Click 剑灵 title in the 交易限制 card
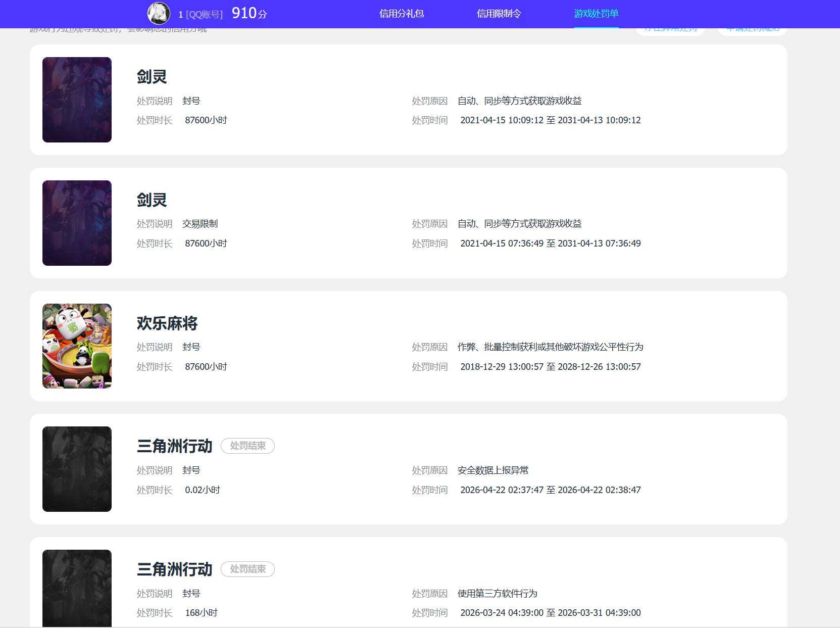Screen dimensions: 840x628 click(152, 200)
